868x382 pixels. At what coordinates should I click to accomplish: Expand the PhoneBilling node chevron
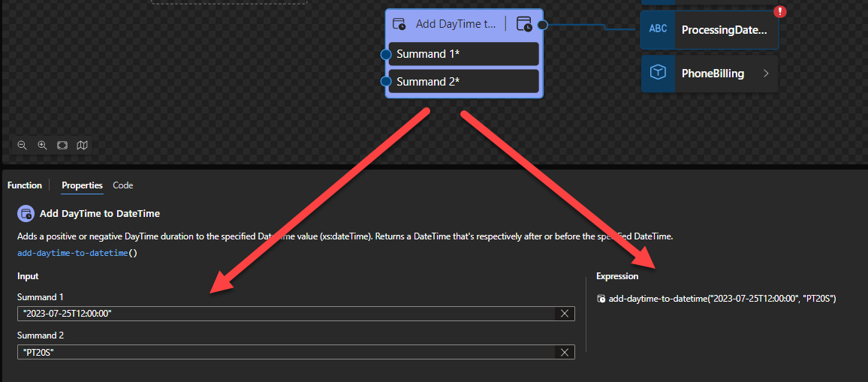766,74
